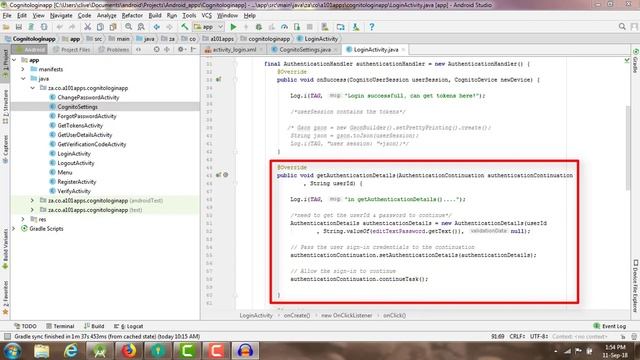The width and height of the screenshot is (640, 360).
Task: Collapse za.co.a101apps.cognitologinapp main package
Action: (x=33, y=88)
